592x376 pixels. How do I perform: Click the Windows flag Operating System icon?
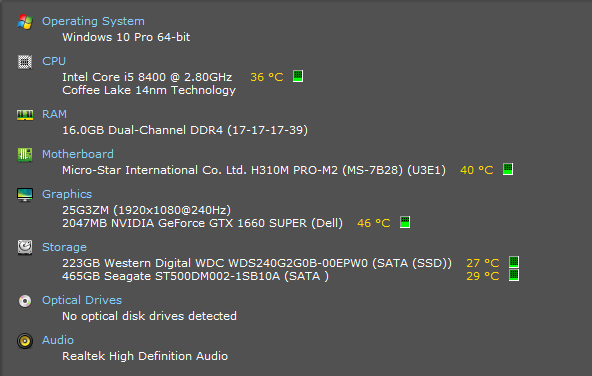point(25,22)
